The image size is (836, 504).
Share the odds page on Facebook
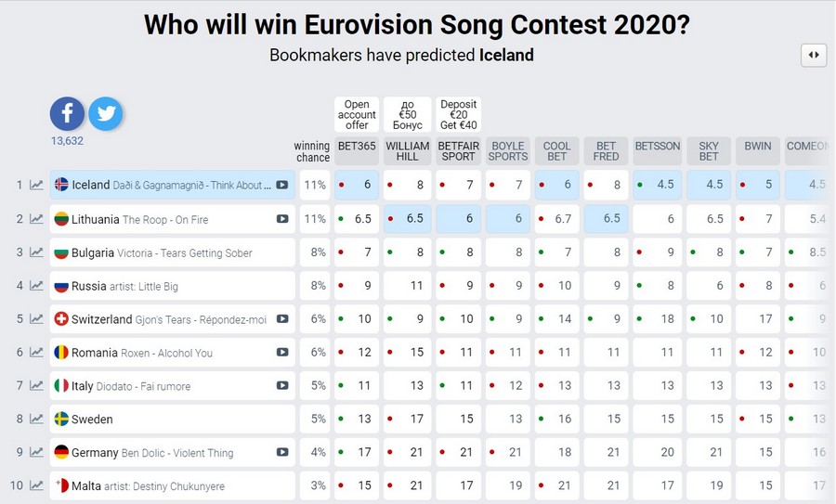point(67,114)
